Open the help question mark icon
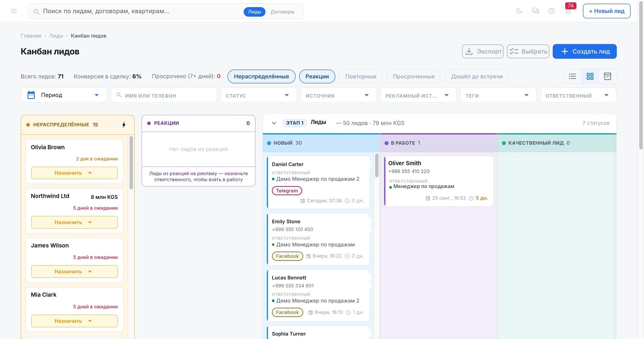The height and width of the screenshot is (339, 644). click(x=552, y=11)
